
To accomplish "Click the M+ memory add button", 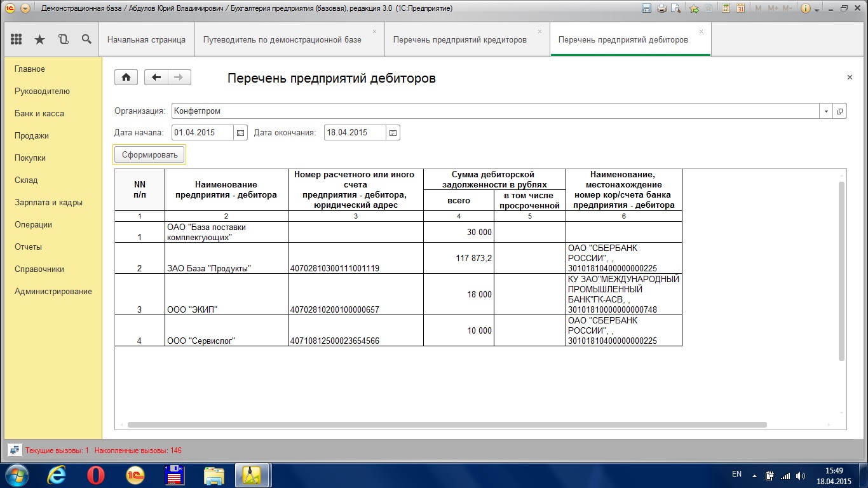I will (773, 8).
